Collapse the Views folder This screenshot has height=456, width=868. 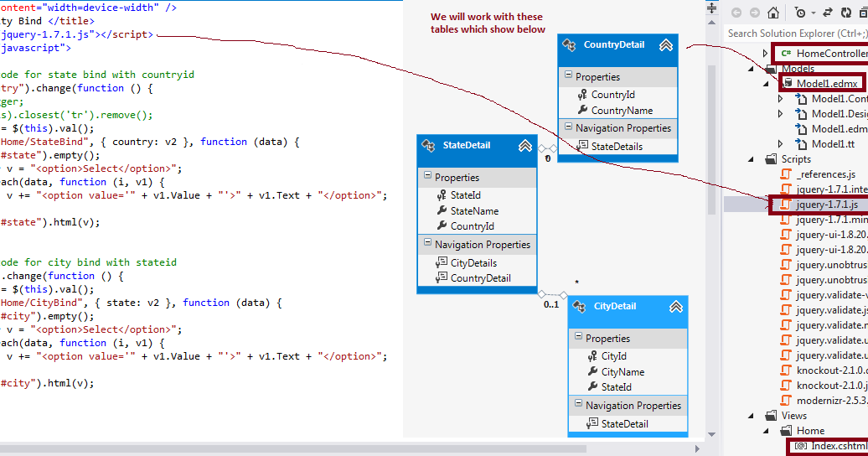(x=752, y=416)
